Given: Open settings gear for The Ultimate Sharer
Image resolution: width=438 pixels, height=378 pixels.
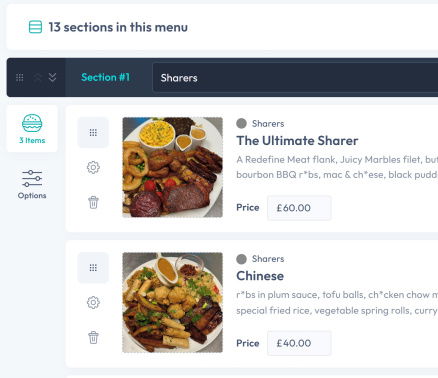Looking at the screenshot, I should click(x=93, y=167).
